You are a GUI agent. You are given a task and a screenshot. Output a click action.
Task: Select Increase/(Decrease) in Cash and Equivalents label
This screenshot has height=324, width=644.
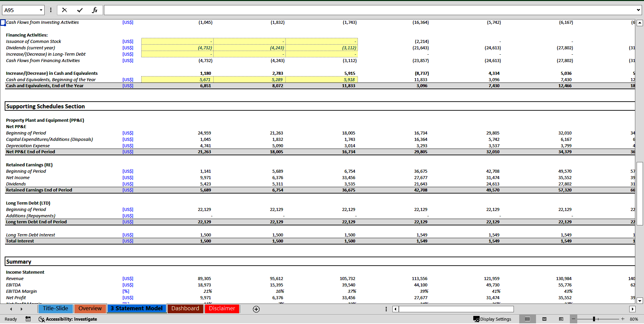(x=52, y=73)
